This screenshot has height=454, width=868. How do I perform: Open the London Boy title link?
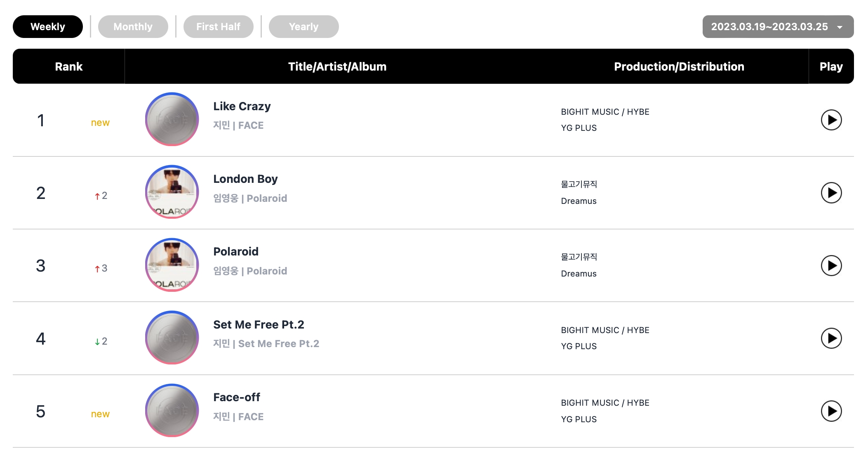245,179
